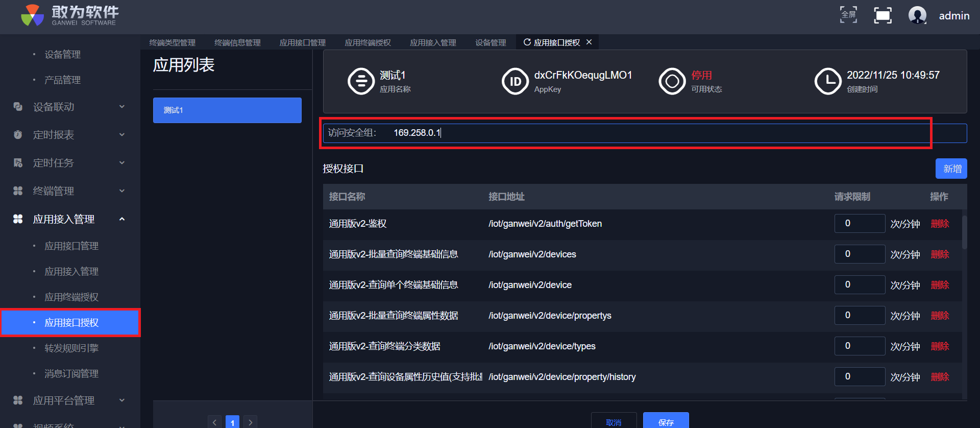Expand the 终端管理 sidebar menu
This screenshot has height=428, width=980.
point(121,191)
